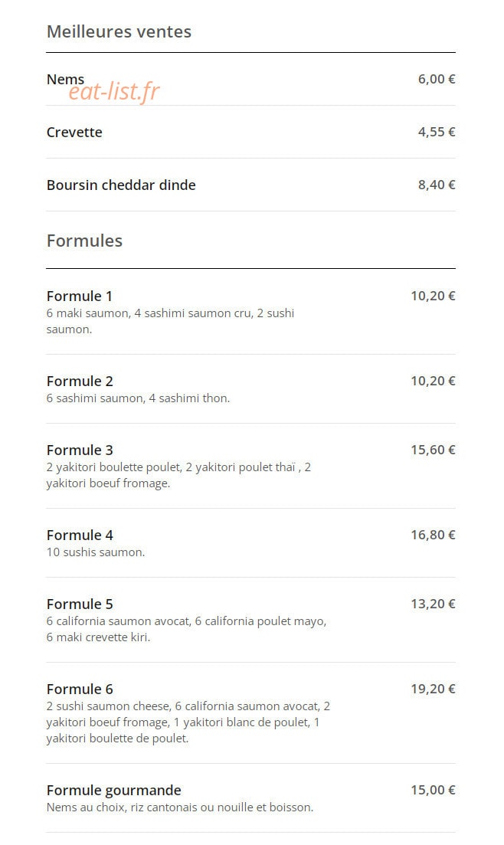Open the Boursin cheddar dinde item
This screenshot has height=845, width=504.
point(250,185)
